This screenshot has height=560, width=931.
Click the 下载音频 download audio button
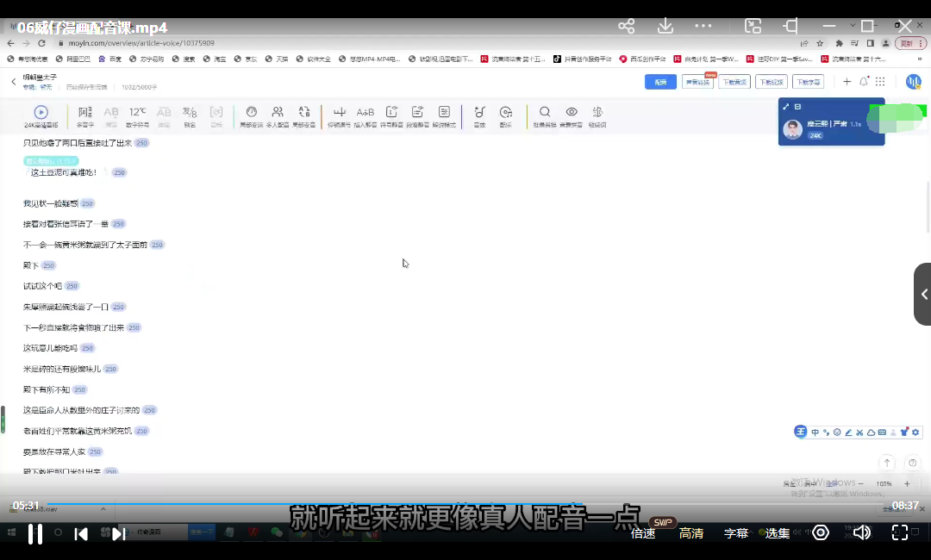coord(734,82)
